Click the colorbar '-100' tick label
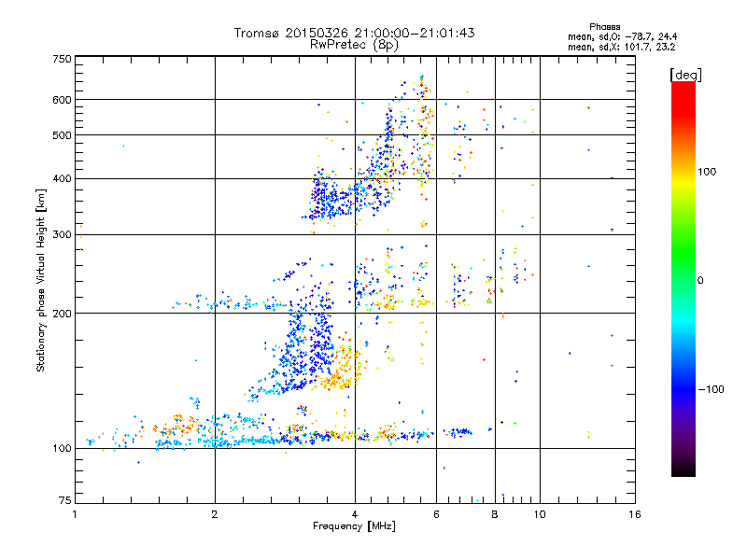 [x=711, y=389]
